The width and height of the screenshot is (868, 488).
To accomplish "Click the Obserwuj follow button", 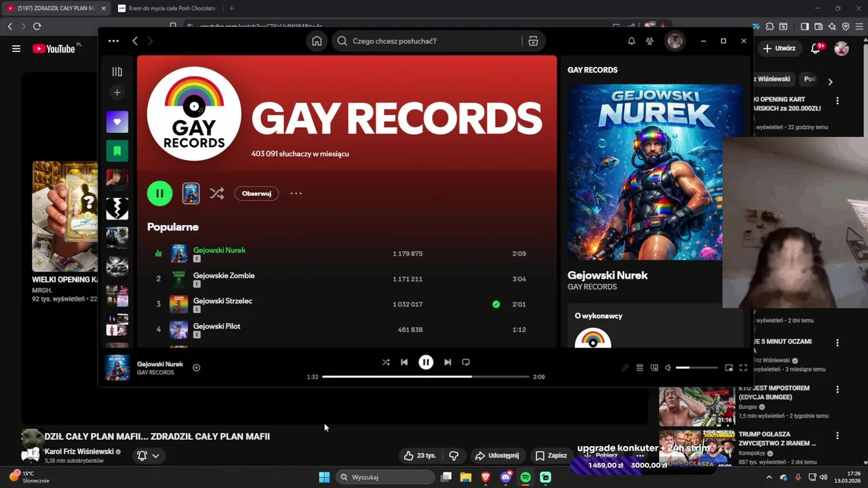I will point(256,193).
